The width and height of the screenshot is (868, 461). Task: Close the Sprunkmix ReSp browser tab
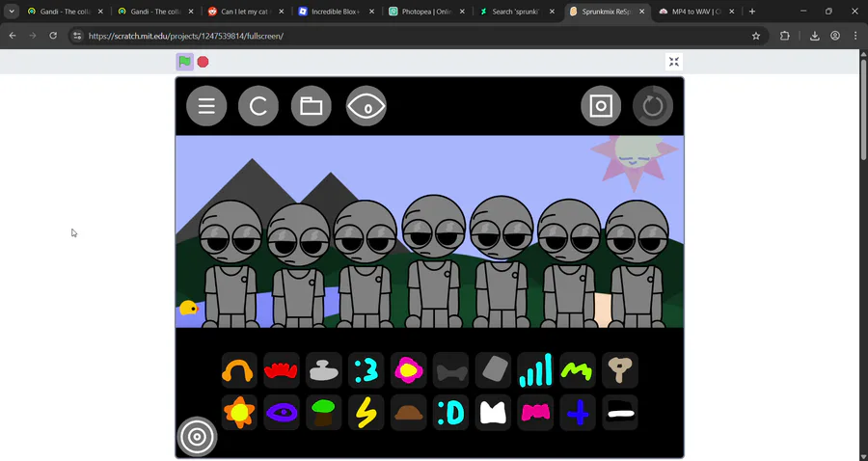click(x=641, y=11)
